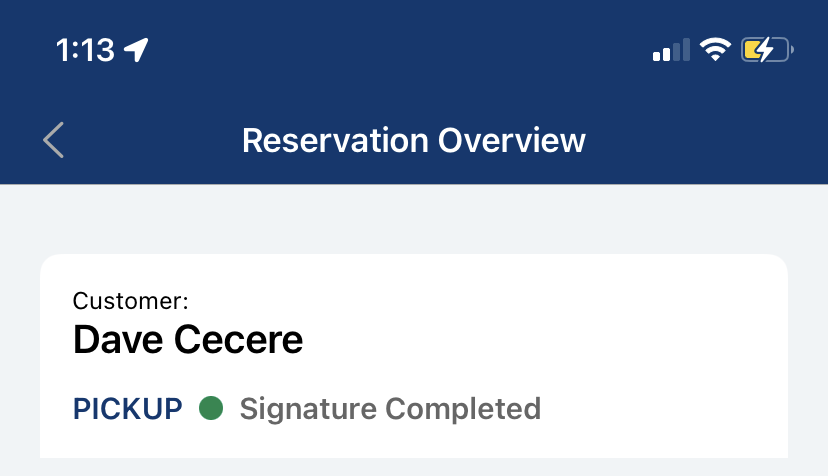Click the PICKUP label

tap(128, 408)
